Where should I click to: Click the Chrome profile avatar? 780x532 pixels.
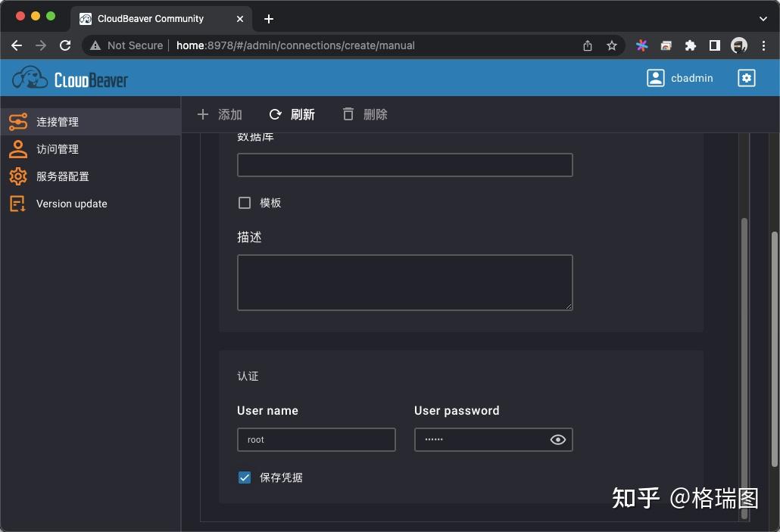[x=739, y=45]
